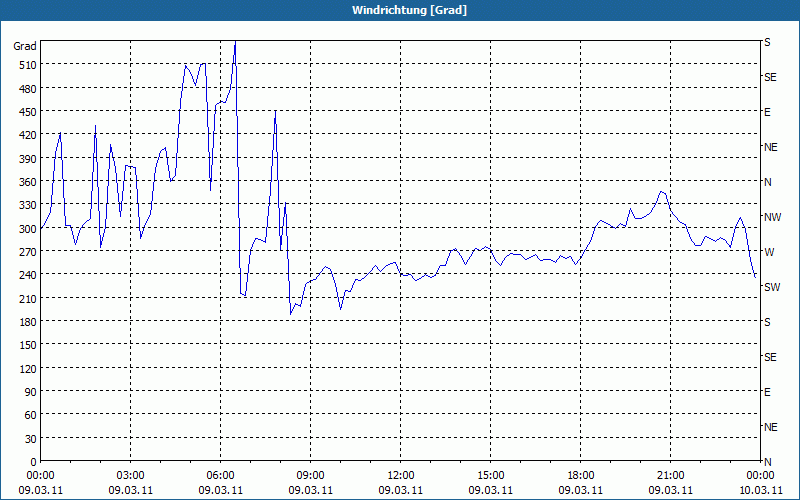
Task: Pick the 180 tick label on the axis
Action: [28, 321]
